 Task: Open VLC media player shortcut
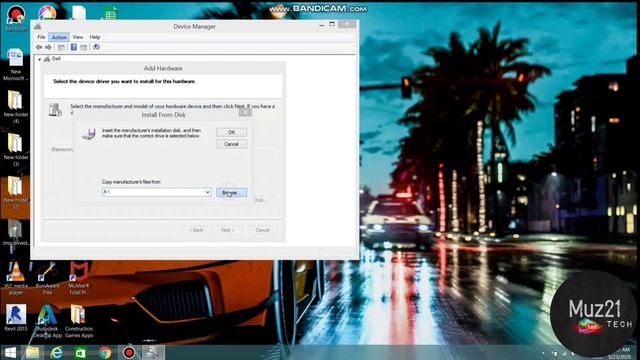(x=16, y=278)
